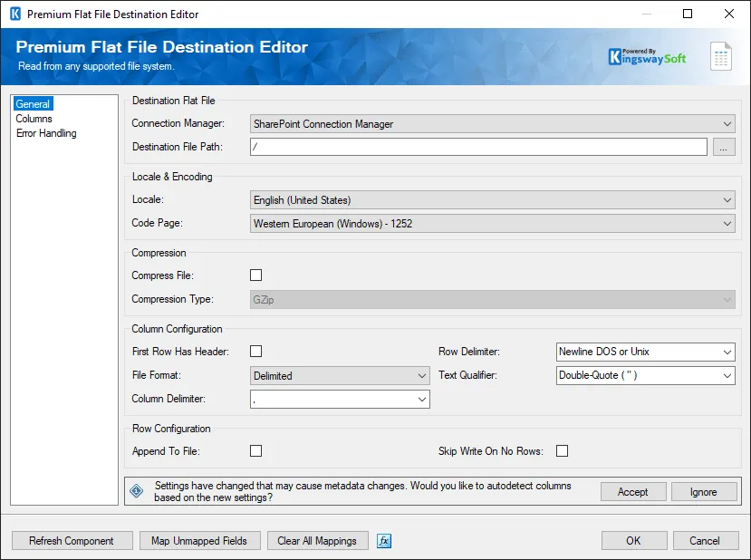Accept the autodetect columns prompt

click(633, 491)
